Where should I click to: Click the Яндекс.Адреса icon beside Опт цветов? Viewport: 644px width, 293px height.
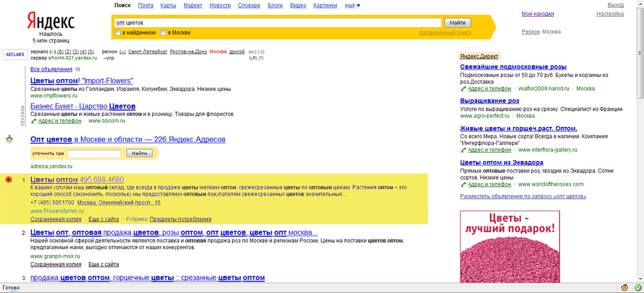(x=9, y=140)
